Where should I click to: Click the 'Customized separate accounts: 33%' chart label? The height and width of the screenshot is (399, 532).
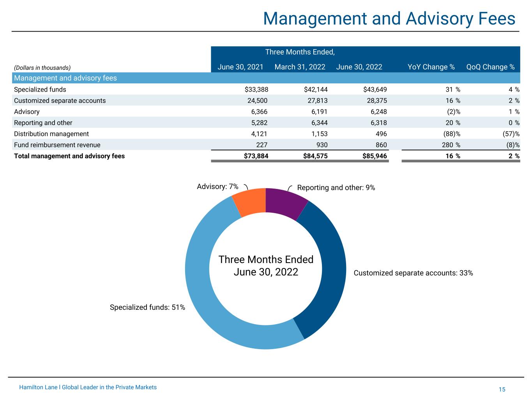[x=413, y=273]
